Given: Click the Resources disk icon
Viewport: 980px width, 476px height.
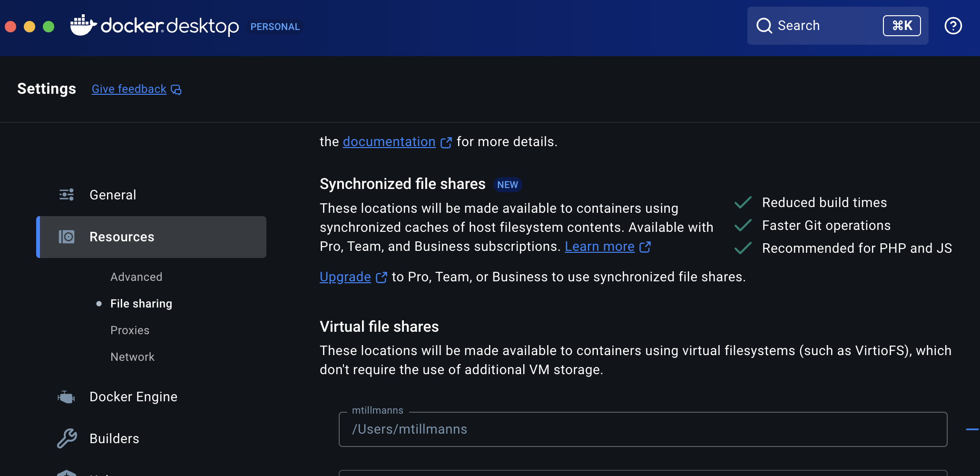Looking at the screenshot, I should 67,237.
